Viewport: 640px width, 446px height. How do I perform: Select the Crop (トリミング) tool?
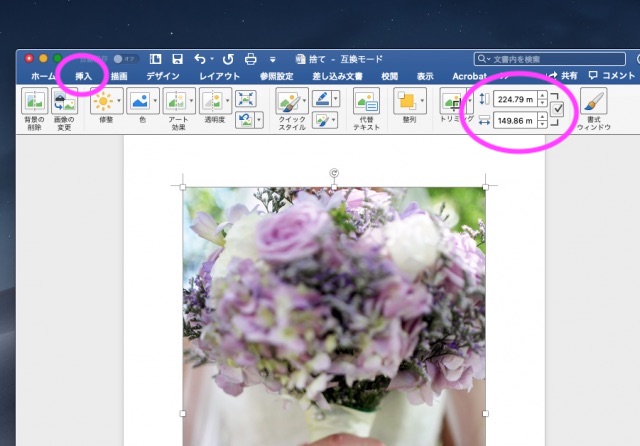pos(451,100)
